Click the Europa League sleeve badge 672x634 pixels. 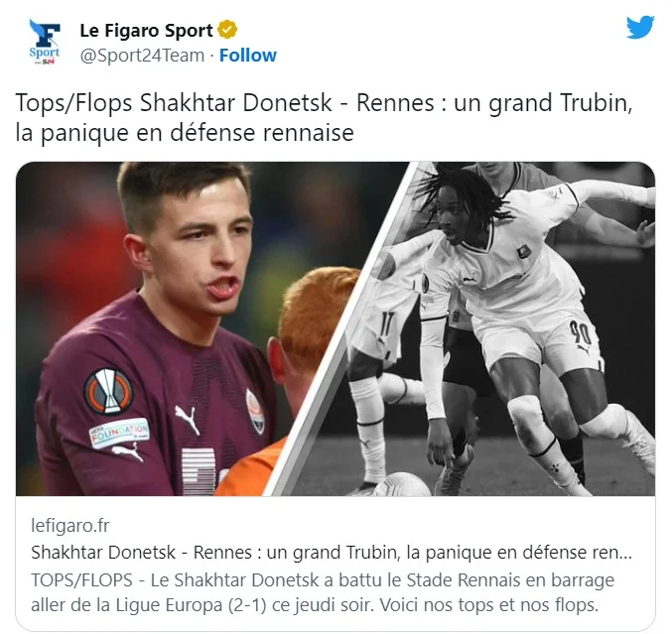tap(108, 392)
